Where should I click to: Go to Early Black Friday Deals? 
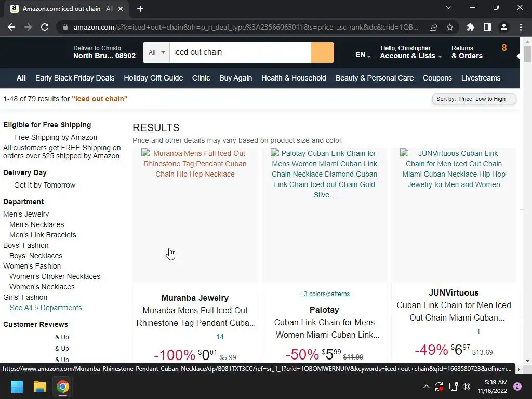point(75,78)
